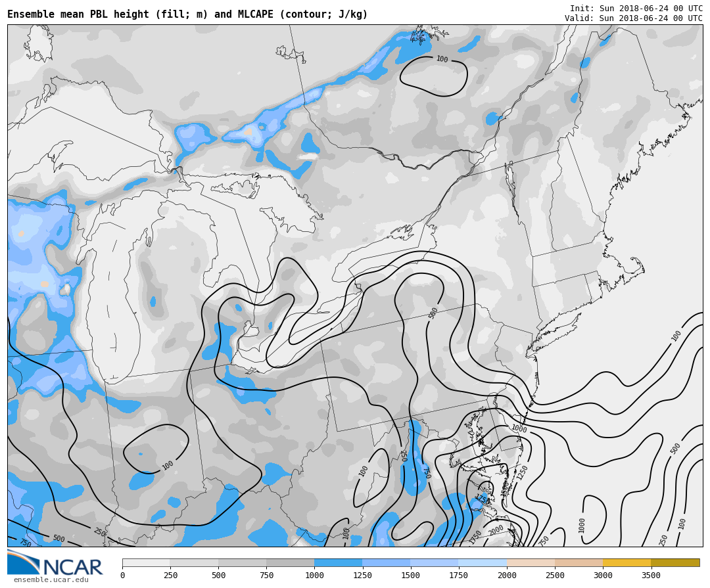Click the colorbar tick label '750'
The height and width of the screenshot is (588, 710).
pyautogui.click(x=266, y=576)
